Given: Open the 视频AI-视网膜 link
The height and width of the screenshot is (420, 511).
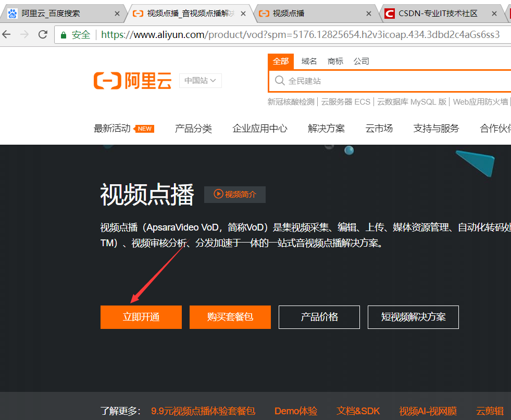Looking at the screenshot, I should pos(428,411).
